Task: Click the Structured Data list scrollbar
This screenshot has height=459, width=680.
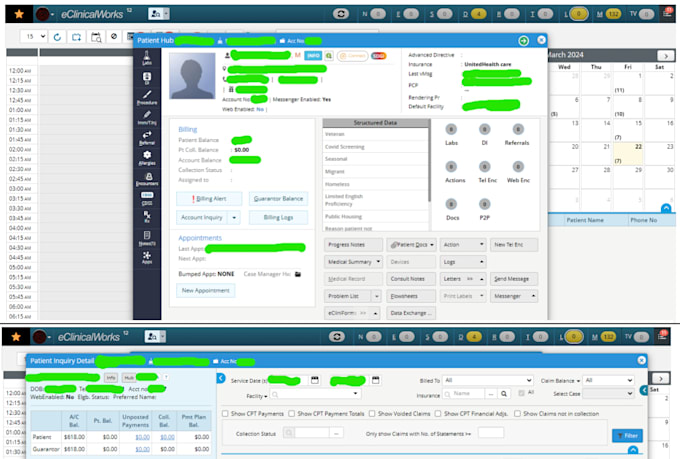Action: pos(429,161)
